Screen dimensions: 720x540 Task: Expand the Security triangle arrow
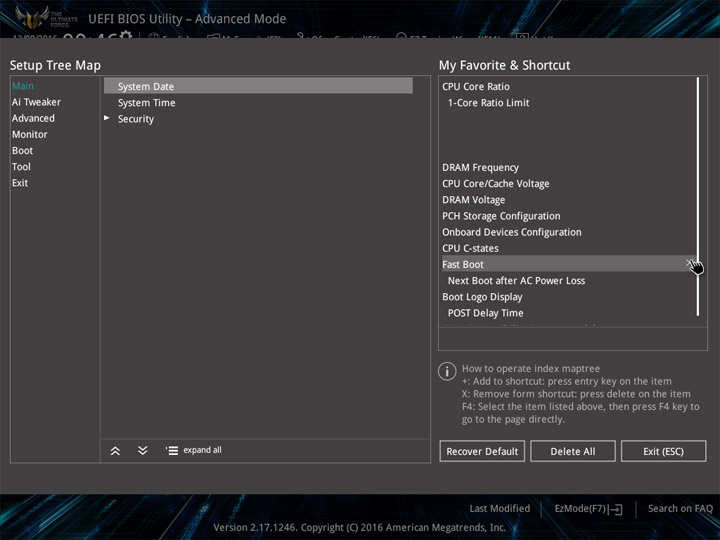click(x=107, y=118)
